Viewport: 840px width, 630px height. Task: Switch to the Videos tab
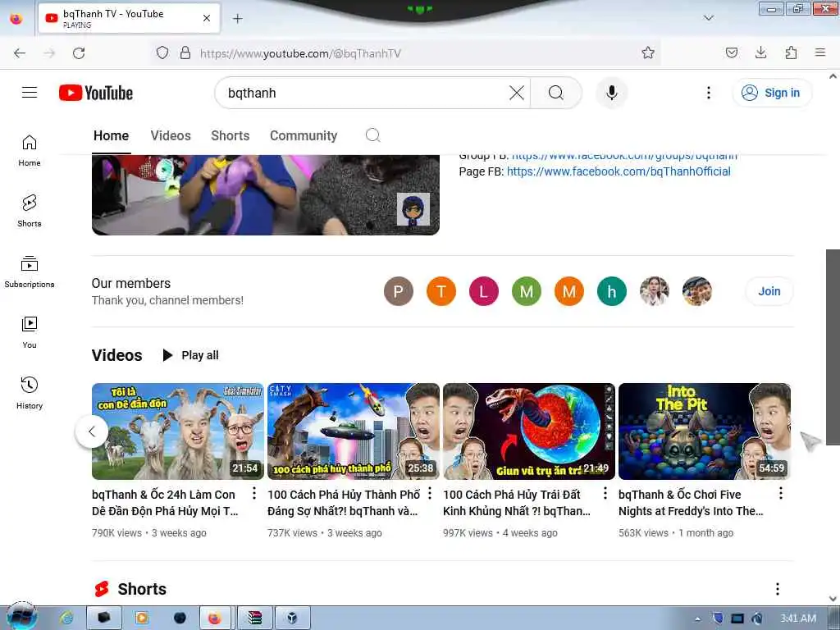(x=171, y=135)
